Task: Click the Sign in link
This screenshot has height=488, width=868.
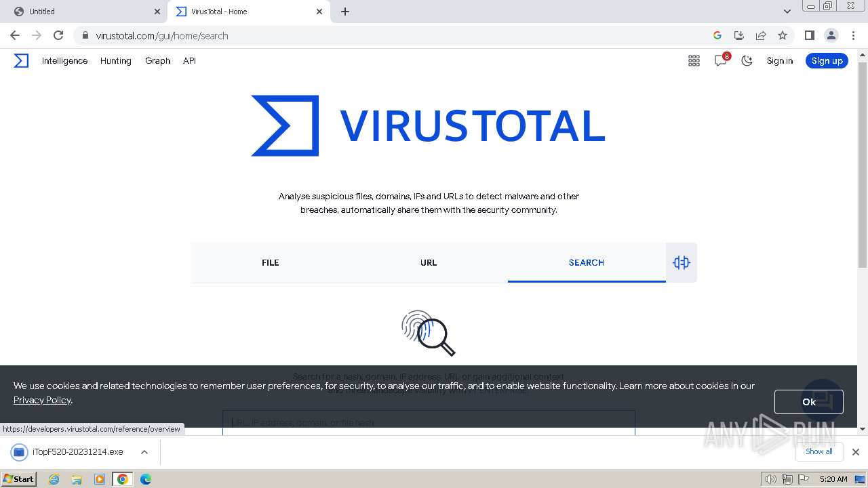Action: [x=779, y=61]
